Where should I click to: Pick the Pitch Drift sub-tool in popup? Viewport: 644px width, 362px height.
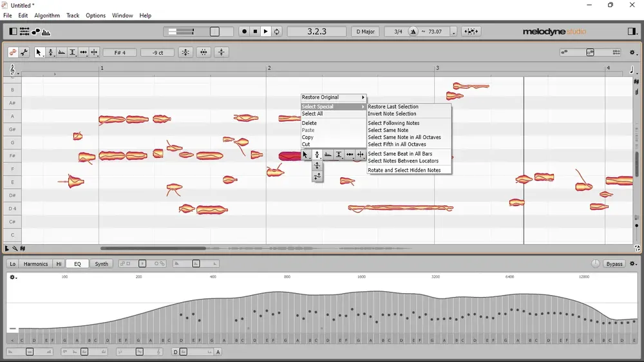[x=317, y=176]
